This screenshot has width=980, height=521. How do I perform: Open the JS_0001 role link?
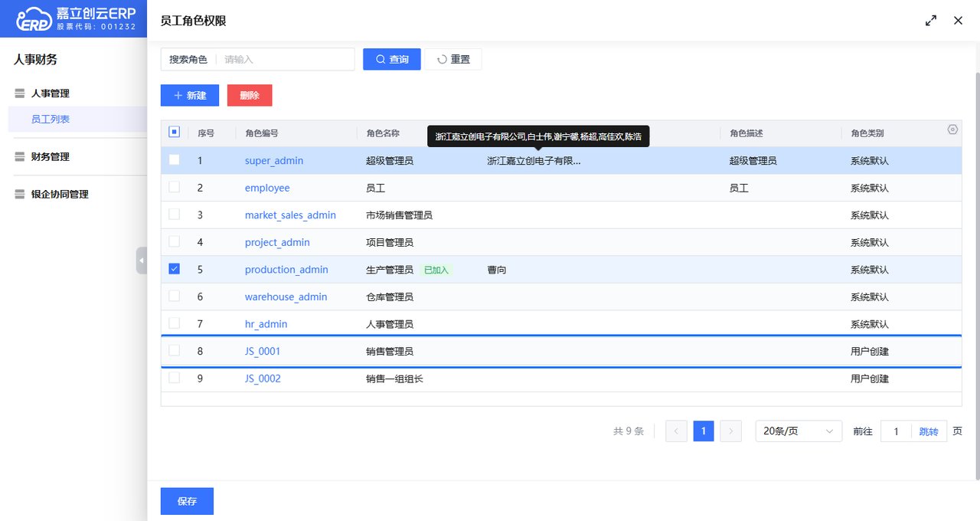click(x=263, y=351)
